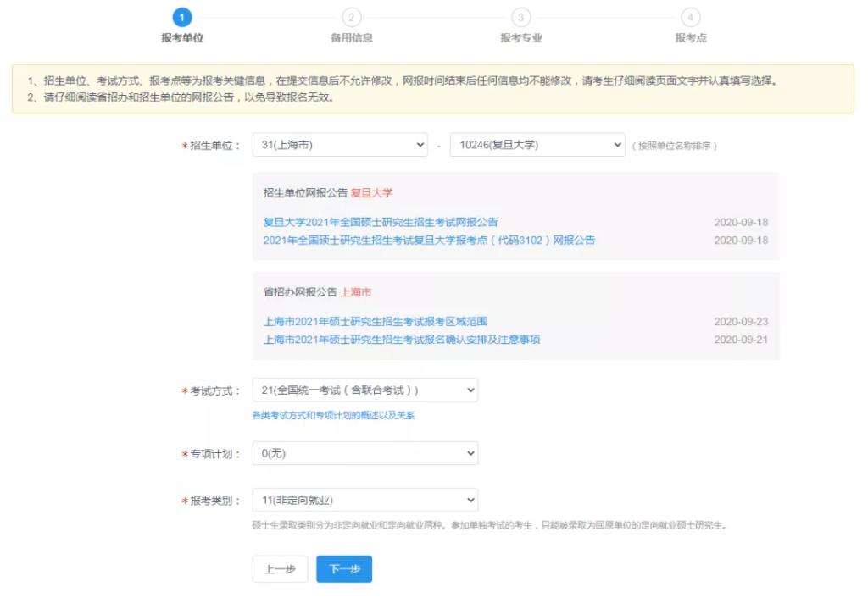Viewport: 868px width, 609px height.
Task: Open link 上海市2021年硕士研究生招生考试报名确认安排及注意事项
Action: click(x=401, y=340)
